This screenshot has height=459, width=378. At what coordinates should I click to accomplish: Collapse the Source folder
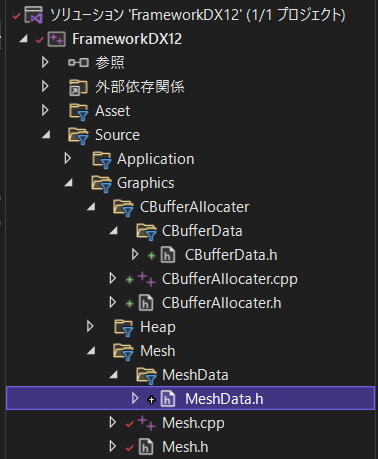tap(46, 135)
